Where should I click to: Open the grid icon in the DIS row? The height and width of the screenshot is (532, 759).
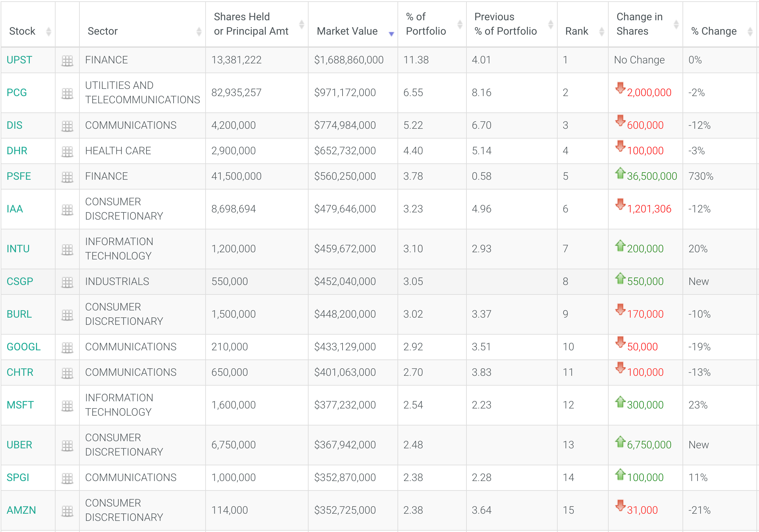(x=67, y=126)
